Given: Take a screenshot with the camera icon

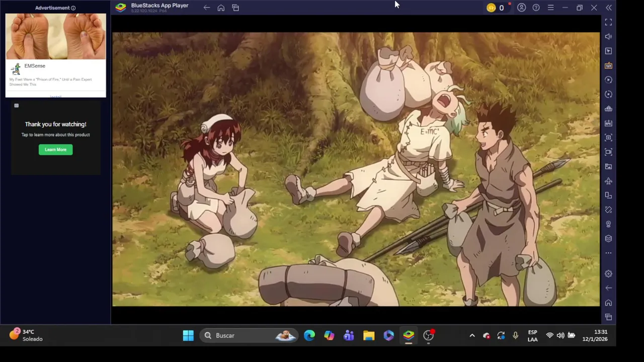Looking at the screenshot, I should pyautogui.click(x=608, y=137).
